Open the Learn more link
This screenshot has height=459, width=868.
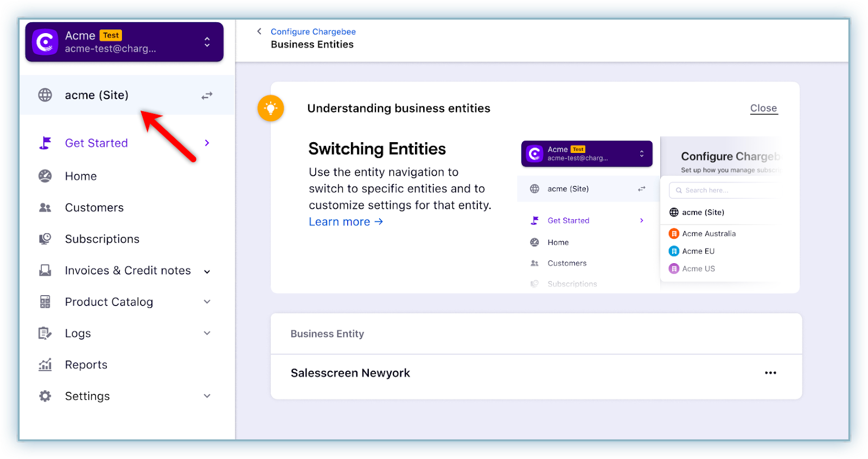click(x=346, y=221)
